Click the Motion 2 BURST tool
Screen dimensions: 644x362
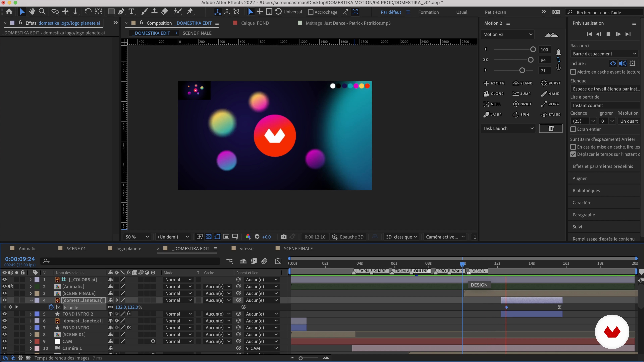[x=551, y=83]
